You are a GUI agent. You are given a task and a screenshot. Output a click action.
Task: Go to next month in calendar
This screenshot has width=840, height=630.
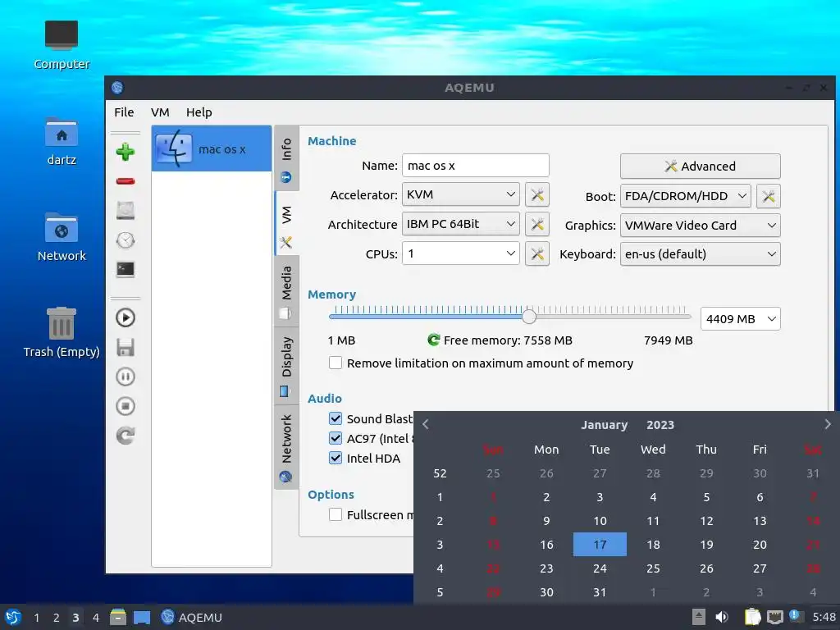click(x=827, y=424)
